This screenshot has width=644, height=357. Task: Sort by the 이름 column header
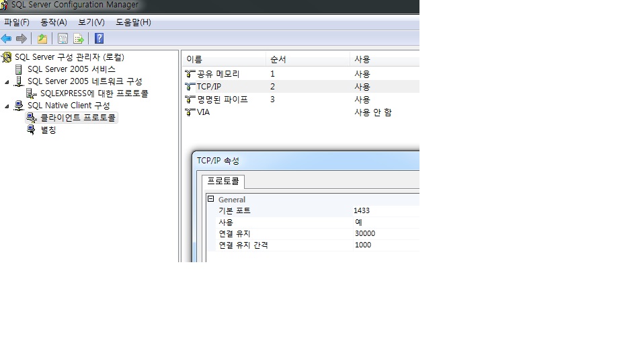click(224, 60)
